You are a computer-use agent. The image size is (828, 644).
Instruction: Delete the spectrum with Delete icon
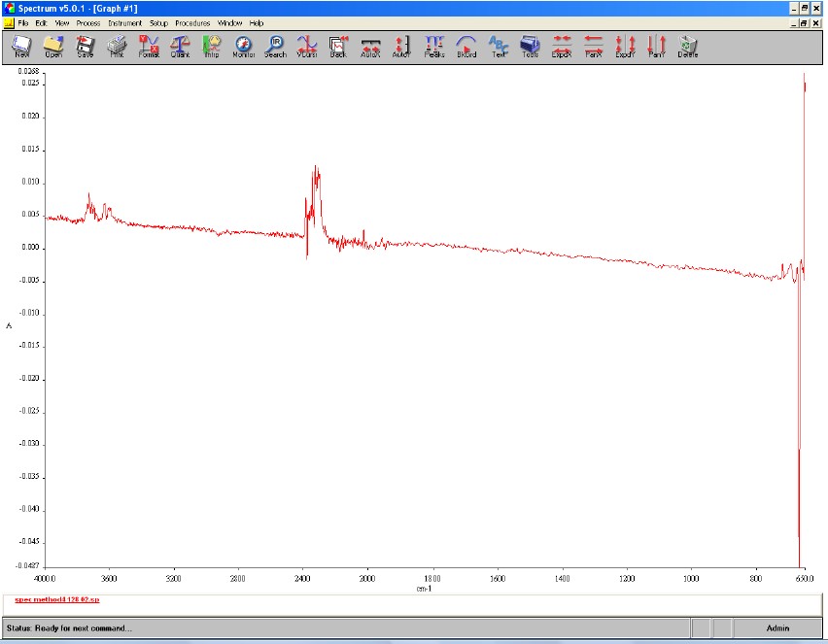click(x=688, y=47)
